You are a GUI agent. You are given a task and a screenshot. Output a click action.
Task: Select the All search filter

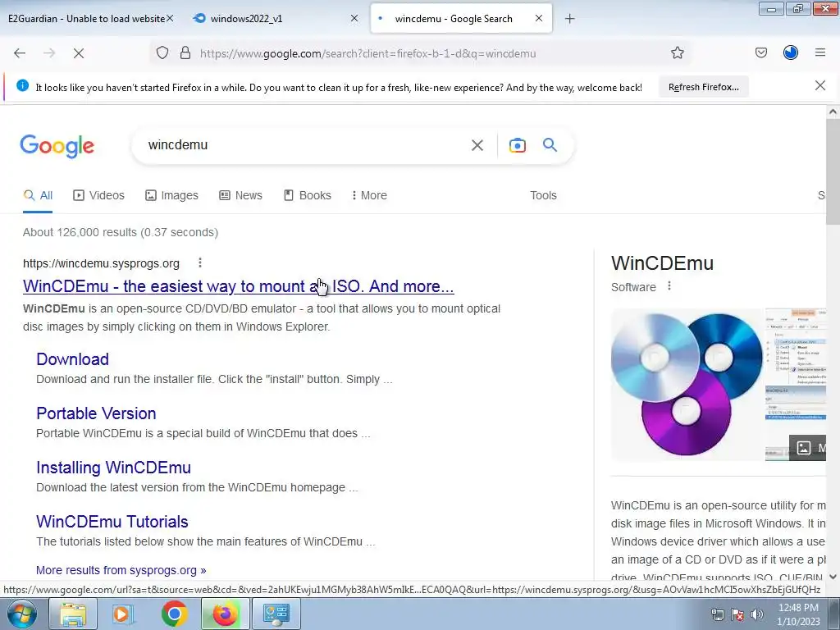point(38,195)
